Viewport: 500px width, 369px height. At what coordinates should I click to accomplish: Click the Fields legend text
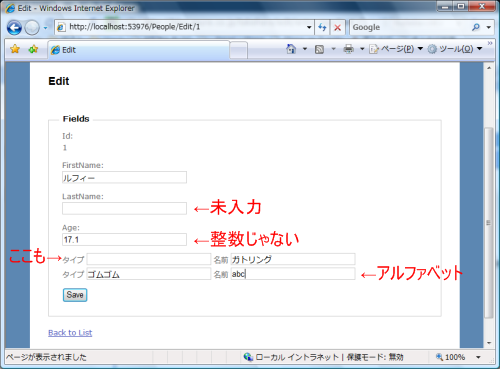coord(76,119)
